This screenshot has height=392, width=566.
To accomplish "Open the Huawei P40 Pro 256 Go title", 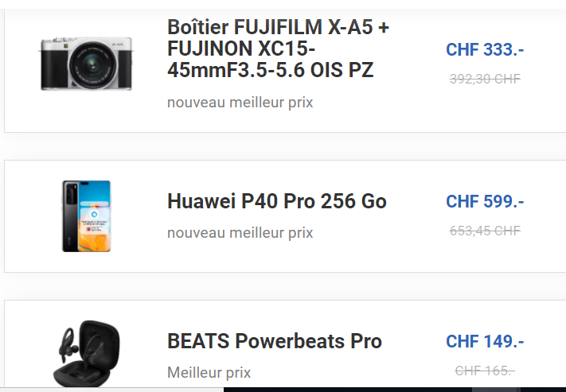I will pos(277,201).
